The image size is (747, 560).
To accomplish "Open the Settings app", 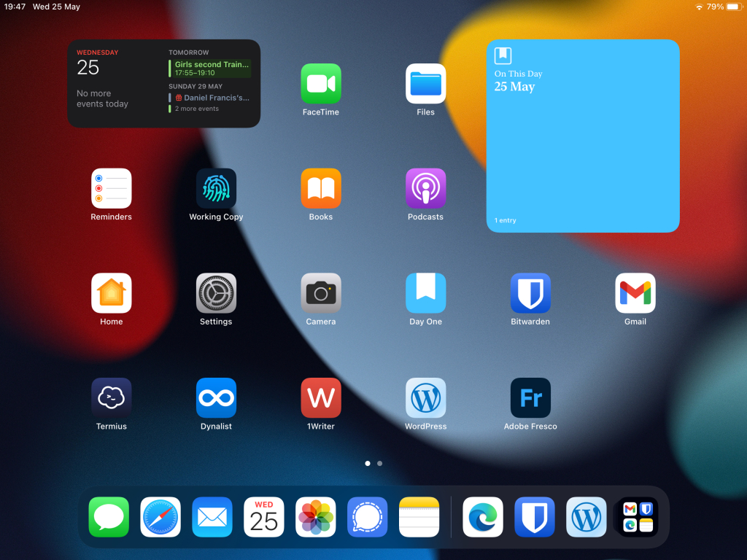I will (x=216, y=293).
